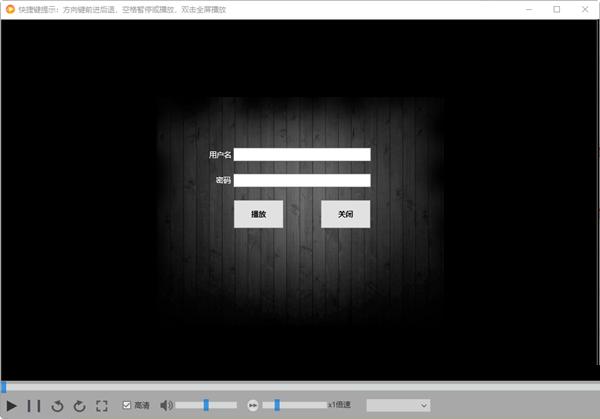The height and width of the screenshot is (419, 600).
Task: Click the 用户名 input field
Action: click(x=302, y=154)
